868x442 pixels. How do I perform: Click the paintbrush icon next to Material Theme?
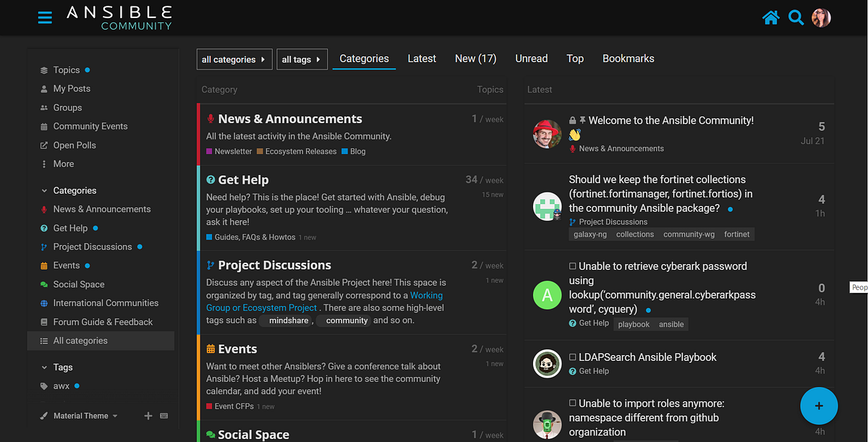click(45, 415)
